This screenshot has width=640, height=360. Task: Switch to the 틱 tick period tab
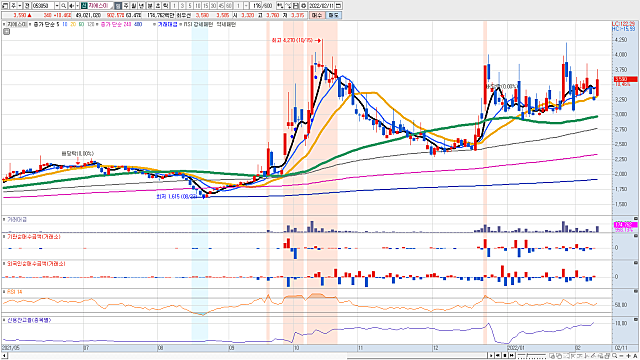pos(166,6)
